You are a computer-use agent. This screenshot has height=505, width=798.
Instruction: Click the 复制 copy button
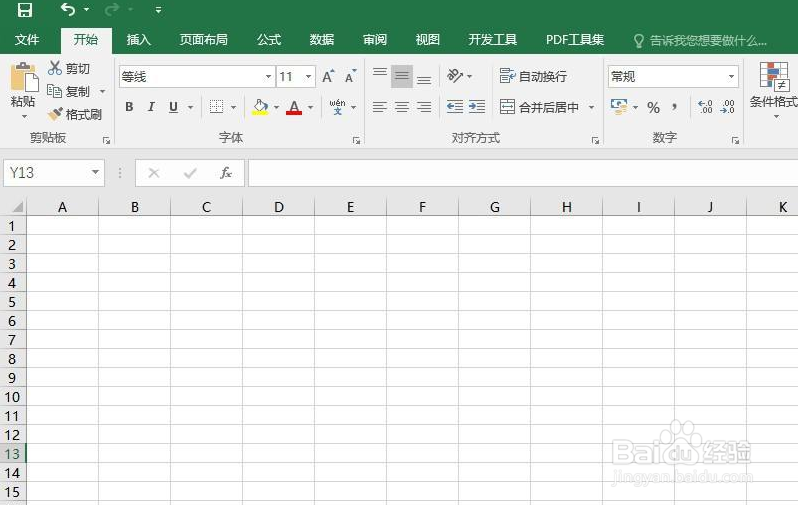tap(69, 91)
